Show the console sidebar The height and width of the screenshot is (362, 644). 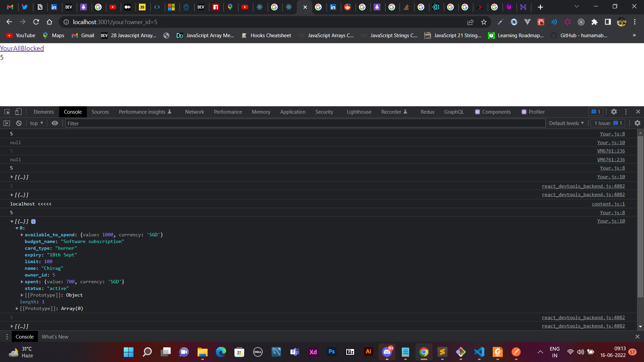(x=7, y=123)
